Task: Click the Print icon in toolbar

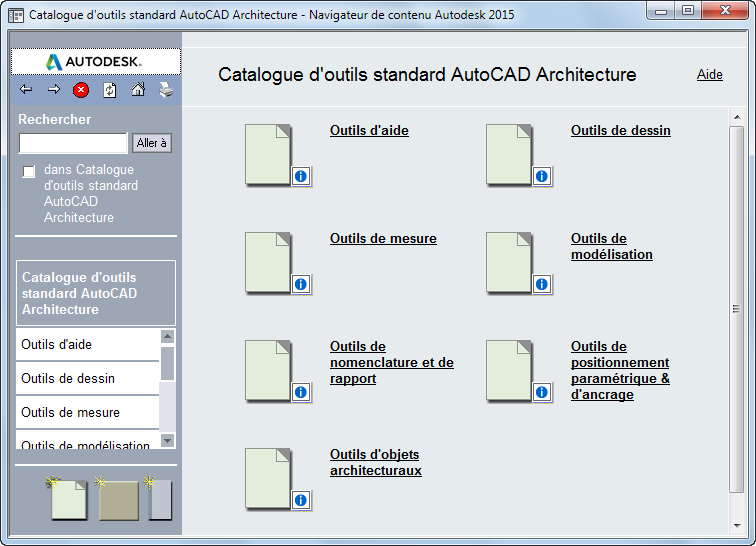Action: [x=166, y=90]
